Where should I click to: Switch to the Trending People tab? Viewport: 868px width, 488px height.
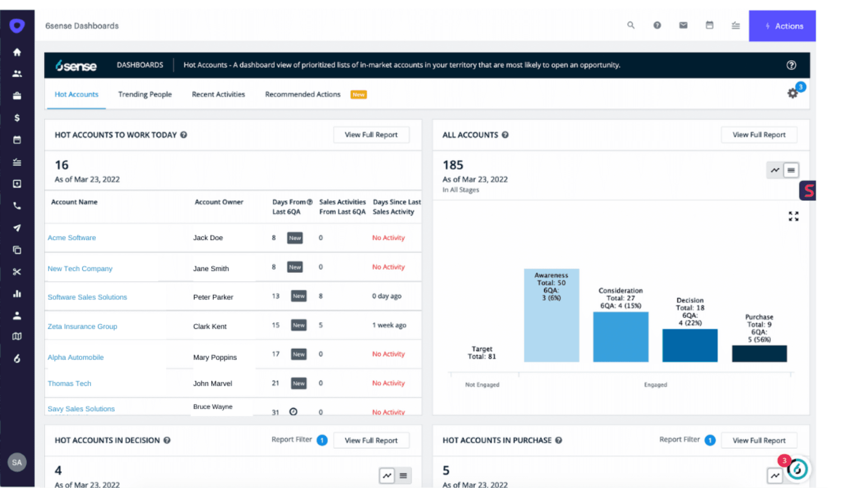145,94
